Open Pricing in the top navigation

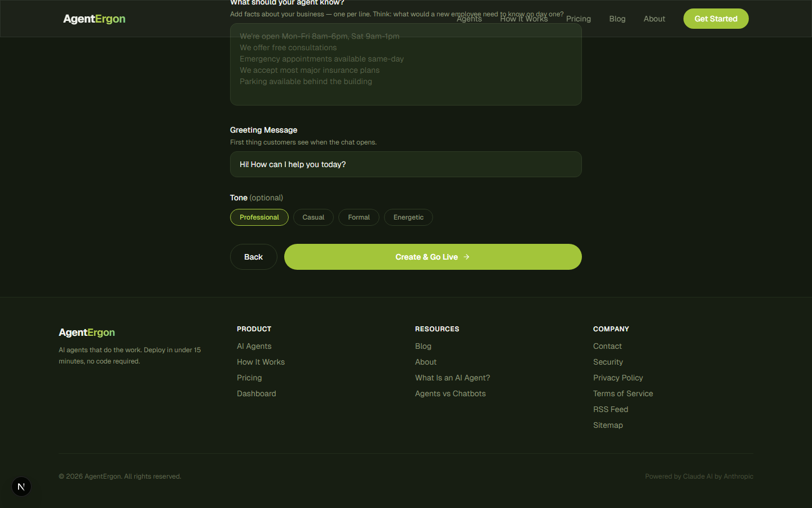pos(579,19)
